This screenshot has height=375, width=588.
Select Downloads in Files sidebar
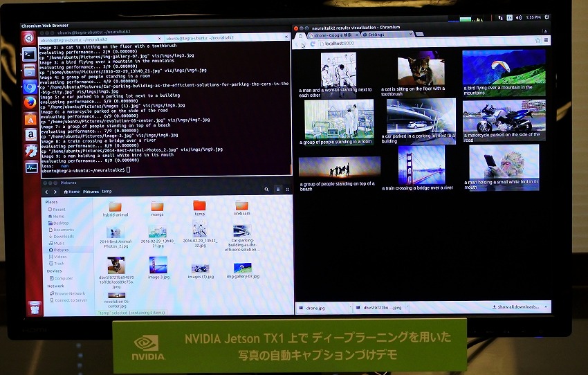tap(64, 237)
